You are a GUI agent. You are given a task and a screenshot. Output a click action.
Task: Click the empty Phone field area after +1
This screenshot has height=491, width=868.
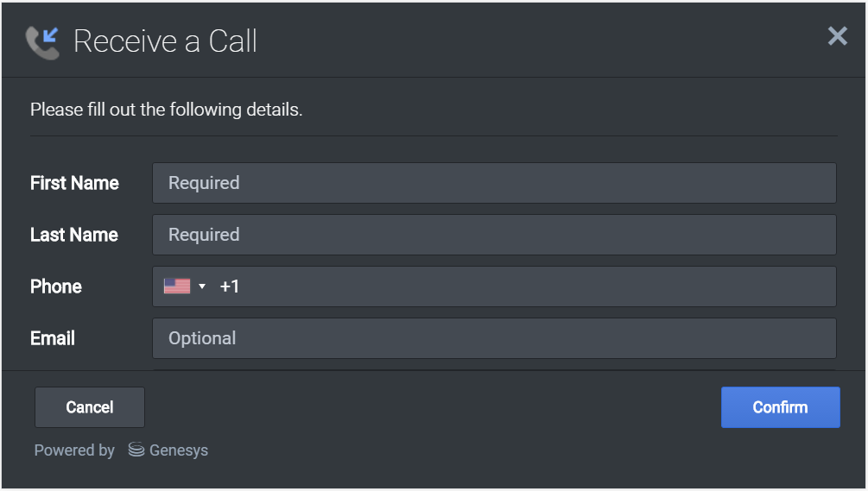click(x=535, y=286)
